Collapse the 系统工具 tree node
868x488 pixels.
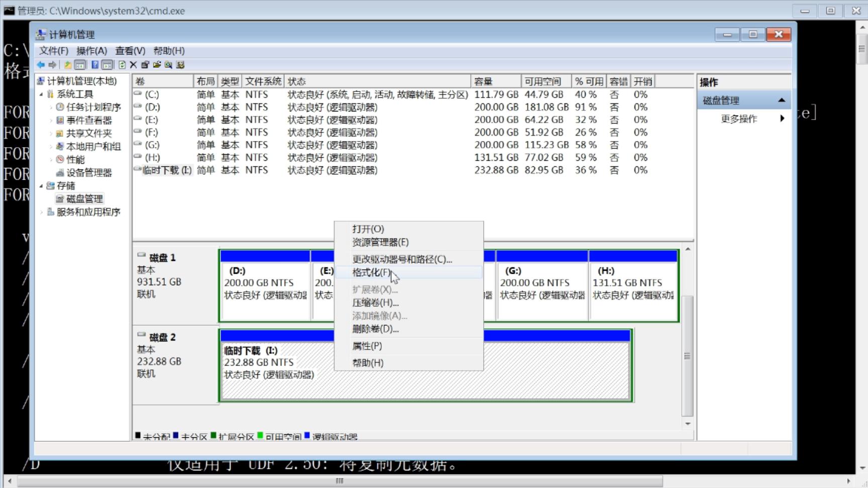click(42, 93)
